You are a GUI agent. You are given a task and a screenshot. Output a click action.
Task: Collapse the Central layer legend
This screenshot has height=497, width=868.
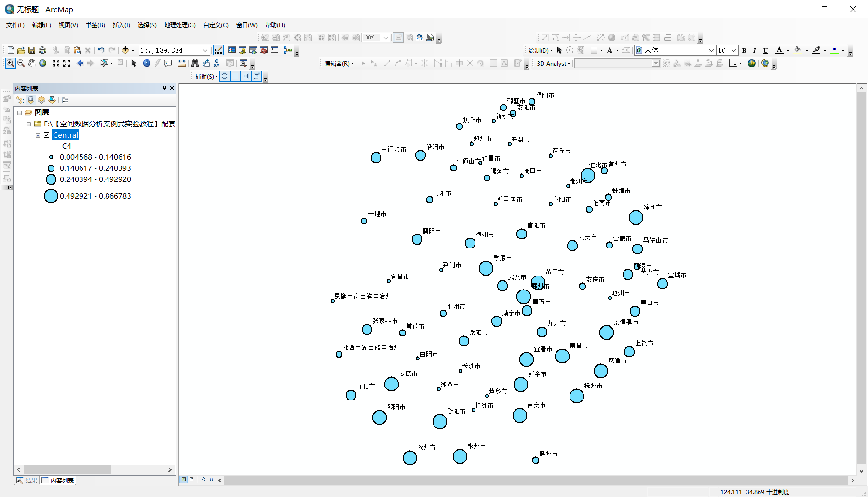click(x=38, y=136)
